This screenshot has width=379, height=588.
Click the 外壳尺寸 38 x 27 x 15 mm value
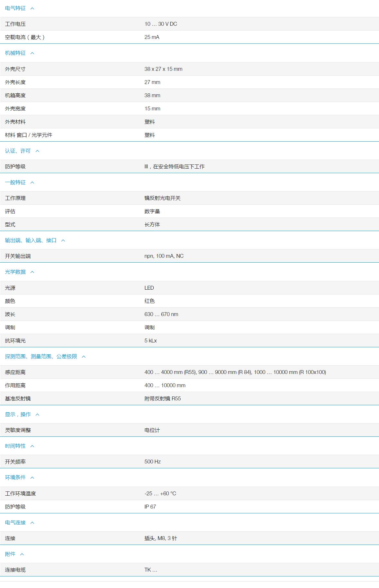(163, 69)
